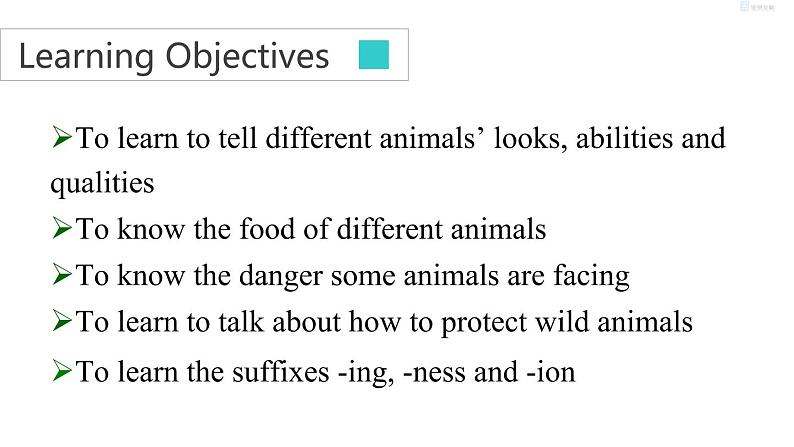
Task: Click the arrow bullet before "To learn the suffixes"
Action: coord(62,372)
